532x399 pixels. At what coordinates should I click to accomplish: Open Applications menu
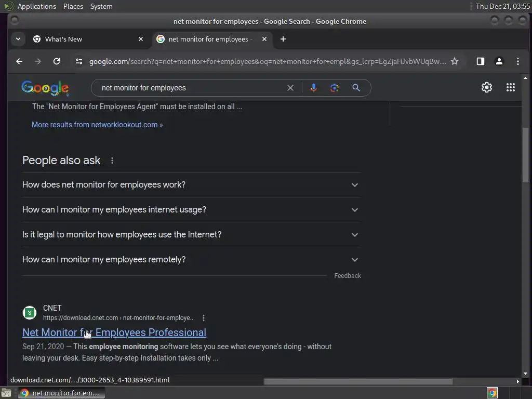pyautogui.click(x=37, y=6)
